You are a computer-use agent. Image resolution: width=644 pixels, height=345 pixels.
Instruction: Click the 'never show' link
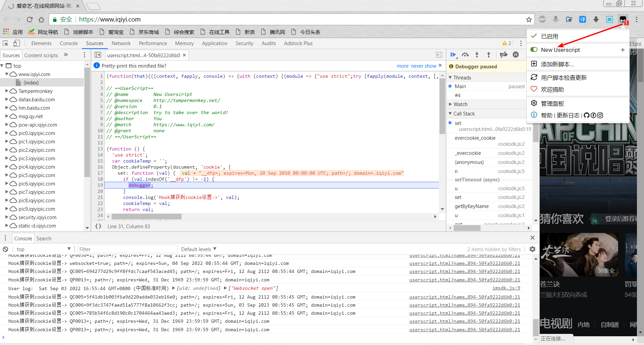click(423, 66)
